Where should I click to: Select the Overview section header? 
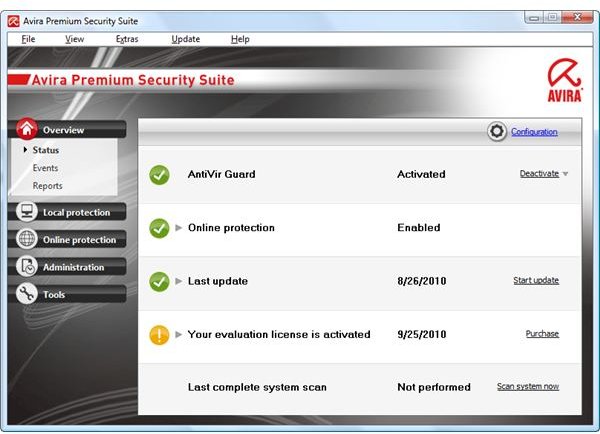[67, 129]
